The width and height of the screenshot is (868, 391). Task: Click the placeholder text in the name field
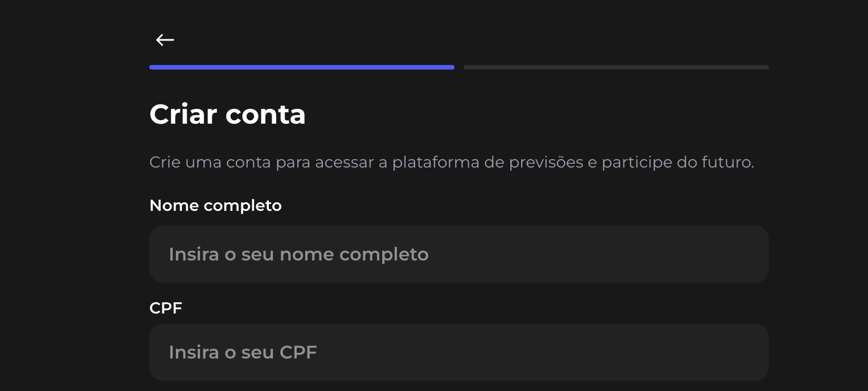pos(298,254)
